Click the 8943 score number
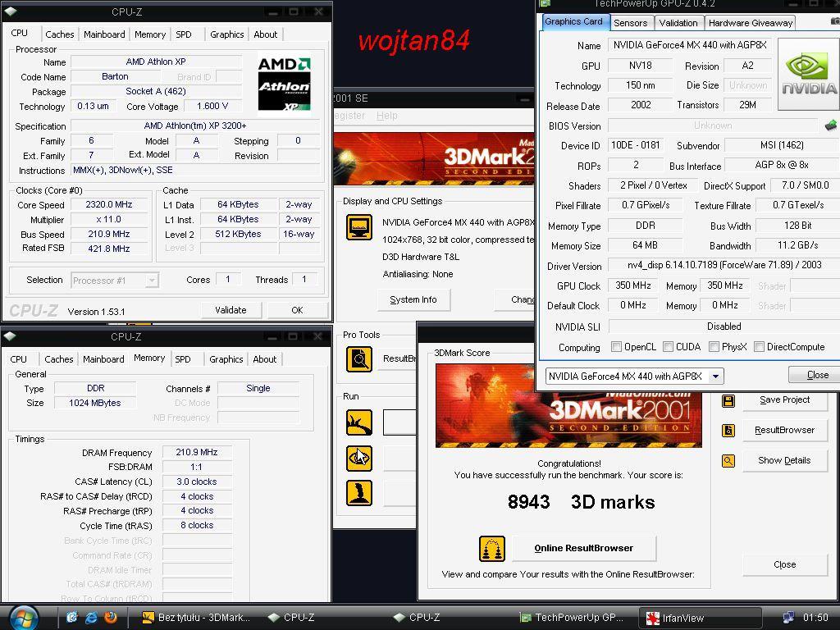The width and height of the screenshot is (840, 630). [x=529, y=502]
